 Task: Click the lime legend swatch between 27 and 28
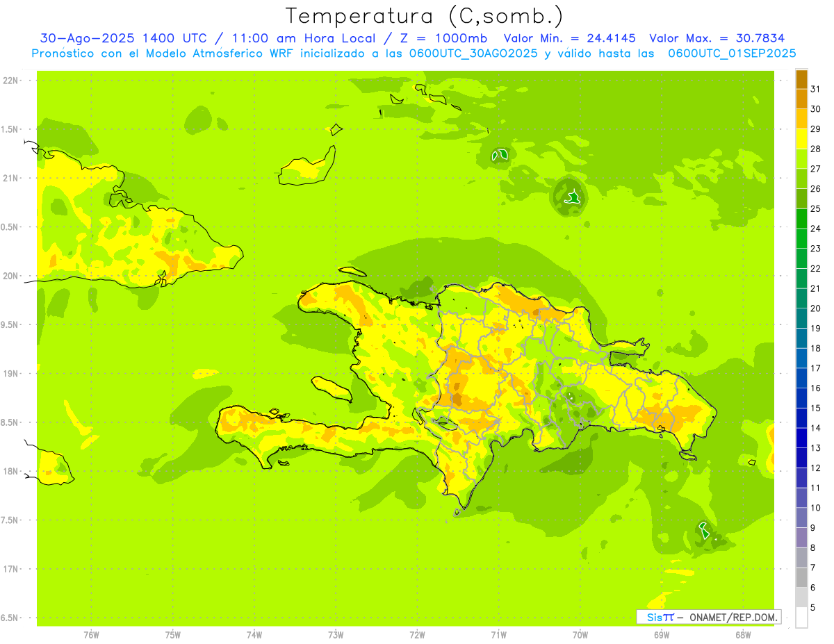tap(801, 158)
